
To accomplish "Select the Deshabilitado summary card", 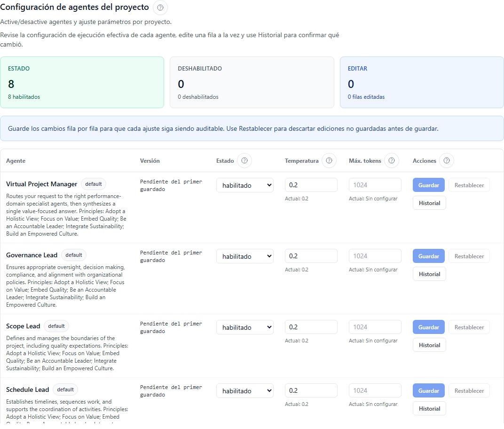I will pyautogui.click(x=252, y=82).
